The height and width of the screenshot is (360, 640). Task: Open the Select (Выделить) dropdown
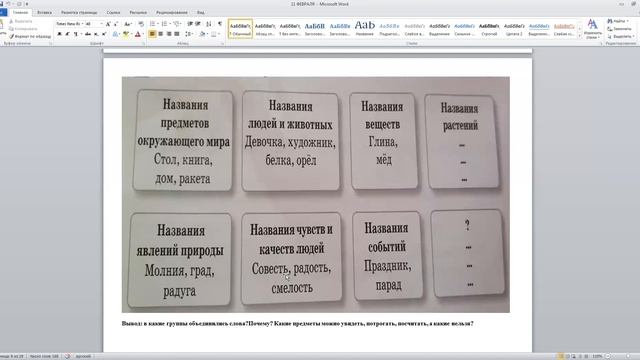click(620, 36)
